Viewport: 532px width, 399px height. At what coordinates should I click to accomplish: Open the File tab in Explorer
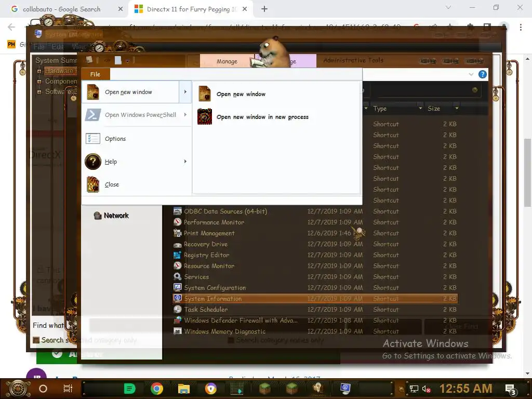point(96,74)
